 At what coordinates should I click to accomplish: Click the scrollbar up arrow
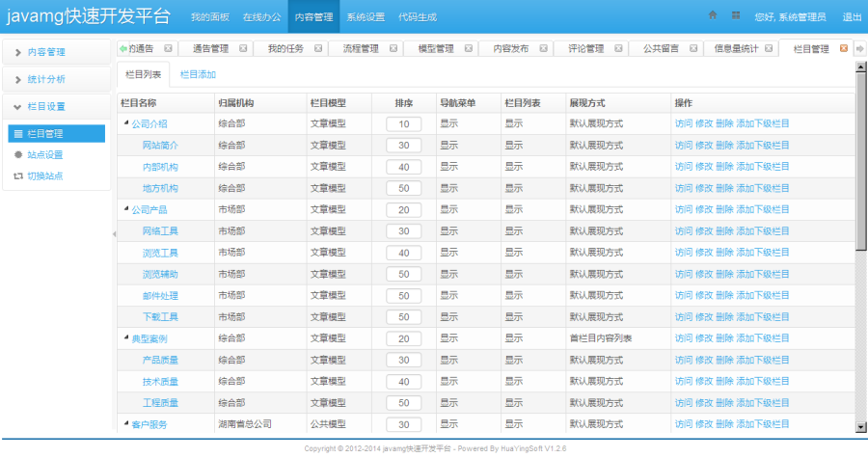point(861,67)
